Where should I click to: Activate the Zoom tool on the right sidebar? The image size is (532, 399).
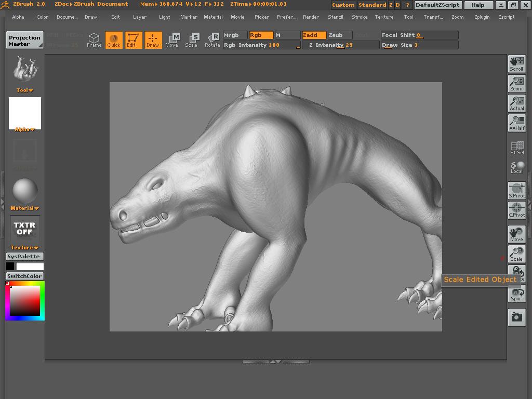point(516,83)
